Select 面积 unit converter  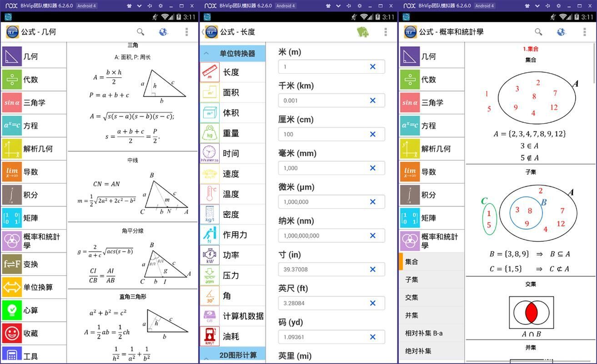click(x=232, y=93)
